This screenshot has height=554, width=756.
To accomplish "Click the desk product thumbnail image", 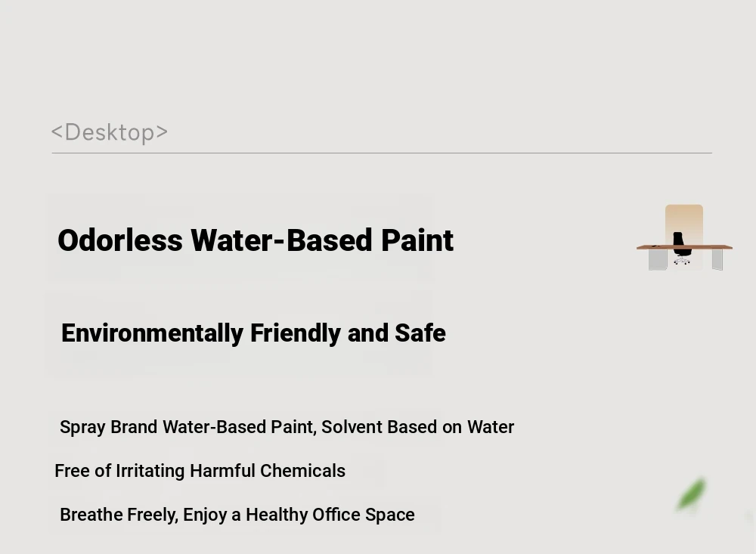I will click(x=684, y=237).
